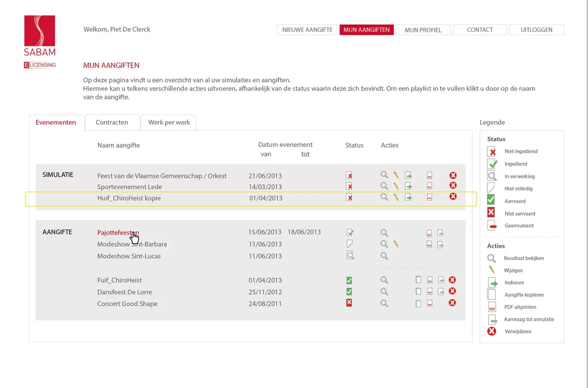Request cancellation of Dansfeest De Lorre
The width and height of the screenshot is (588, 388).
pos(441,291)
